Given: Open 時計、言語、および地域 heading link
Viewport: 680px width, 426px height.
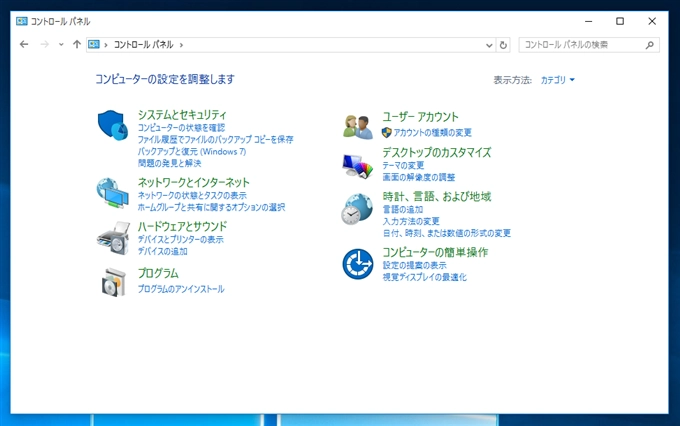Looking at the screenshot, I should pyautogui.click(x=437, y=197).
